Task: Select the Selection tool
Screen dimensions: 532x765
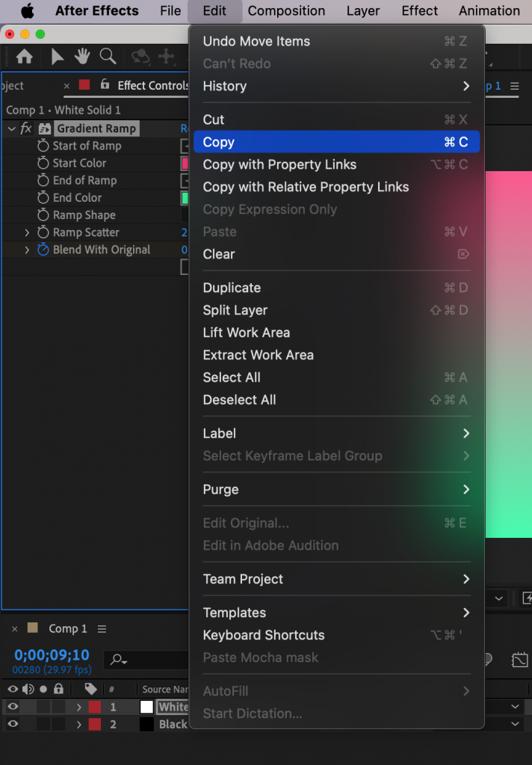Action: pos(58,57)
